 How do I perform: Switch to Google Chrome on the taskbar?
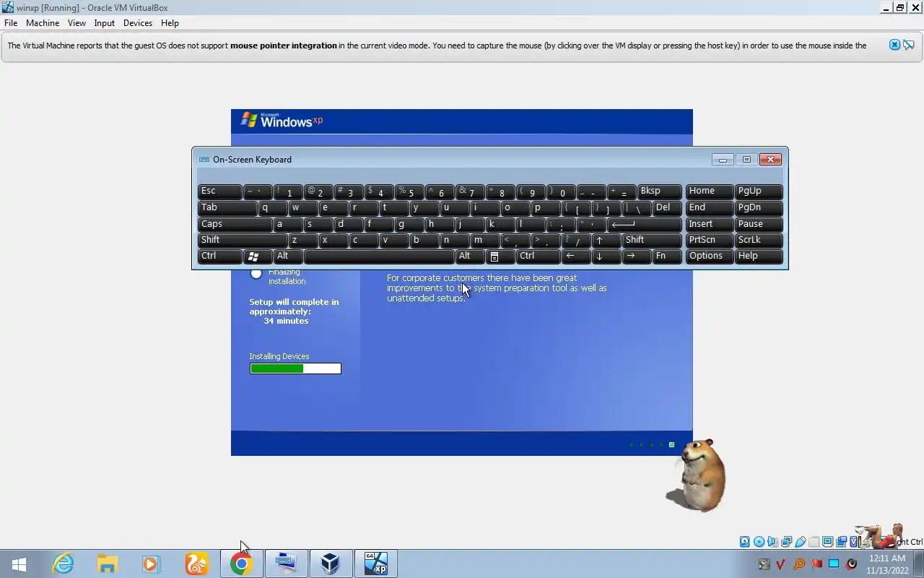point(241,564)
